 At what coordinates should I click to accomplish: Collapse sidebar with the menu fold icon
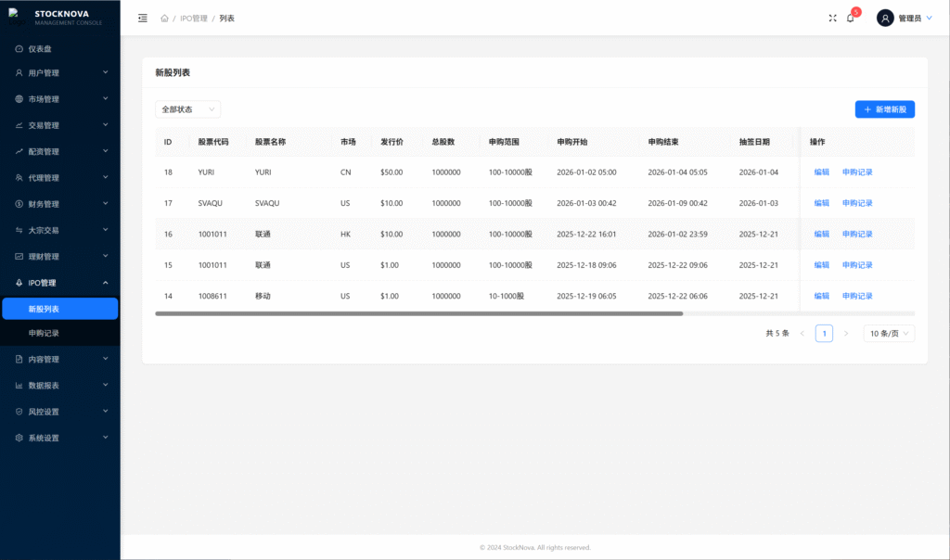click(142, 18)
